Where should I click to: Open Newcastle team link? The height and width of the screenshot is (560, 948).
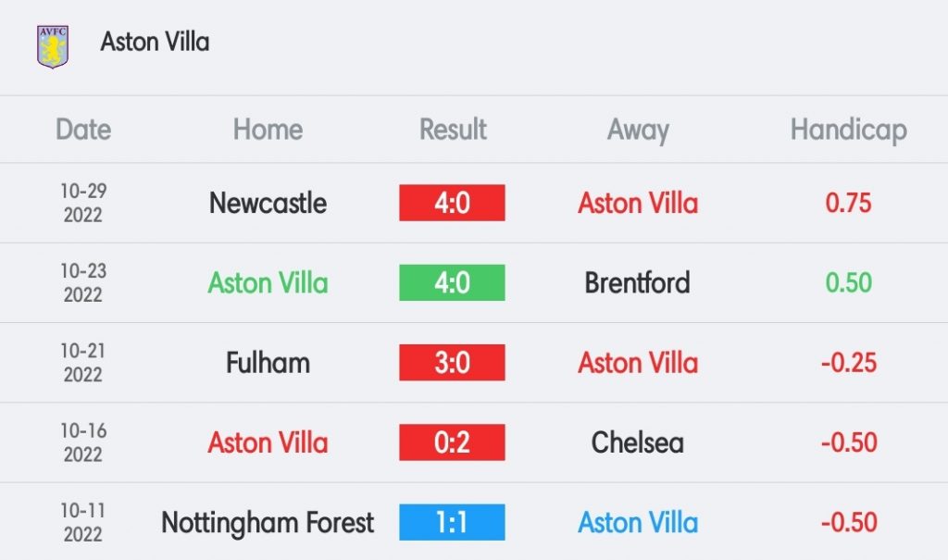268,203
